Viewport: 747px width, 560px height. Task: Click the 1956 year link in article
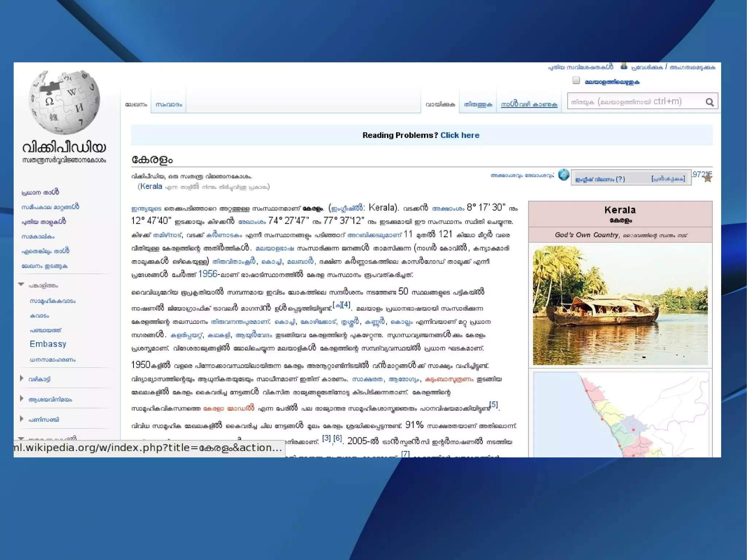click(208, 274)
